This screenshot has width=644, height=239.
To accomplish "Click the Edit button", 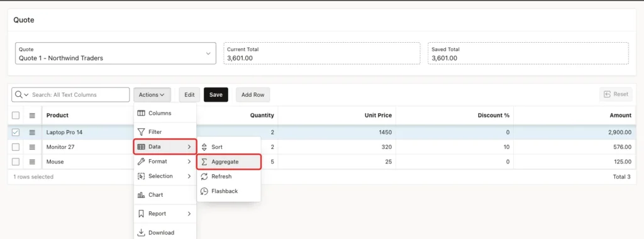I will tap(189, 95).
